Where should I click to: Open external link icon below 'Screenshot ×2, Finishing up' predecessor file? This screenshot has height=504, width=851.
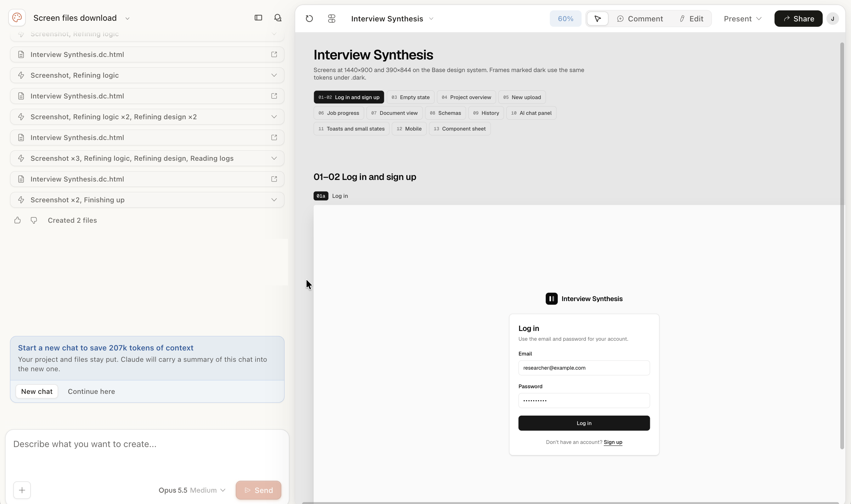pos(274,179)
